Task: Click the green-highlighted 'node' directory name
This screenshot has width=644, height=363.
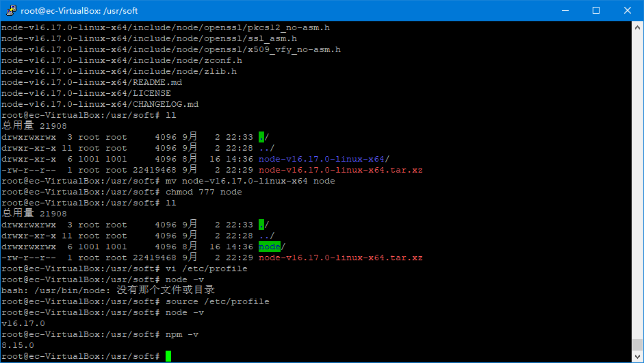Action: [270, 247]
